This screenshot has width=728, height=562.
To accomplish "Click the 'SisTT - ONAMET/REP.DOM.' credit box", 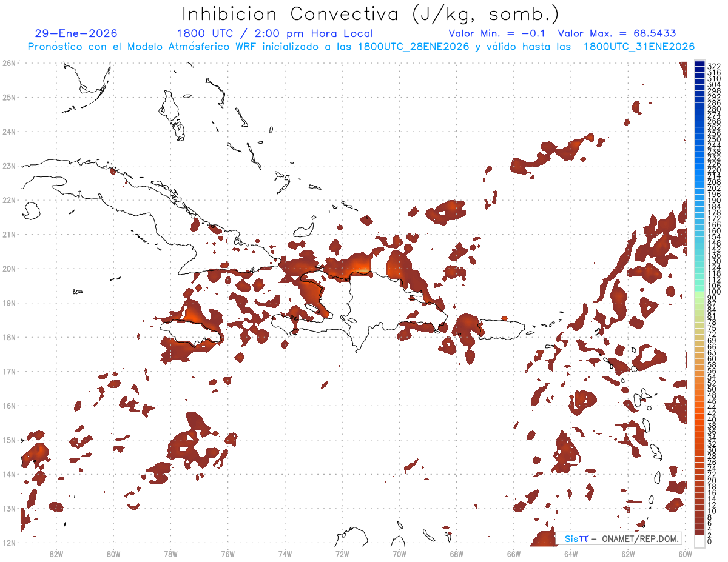I will pos(619,538).
